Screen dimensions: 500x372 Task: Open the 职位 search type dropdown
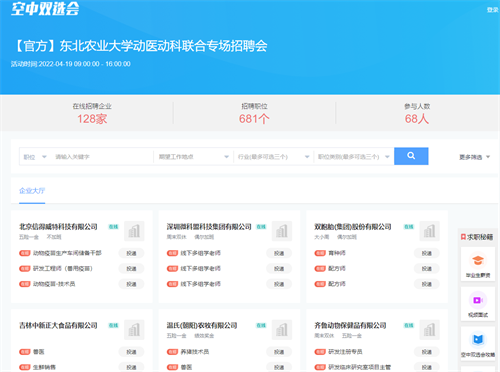(35, 157)
